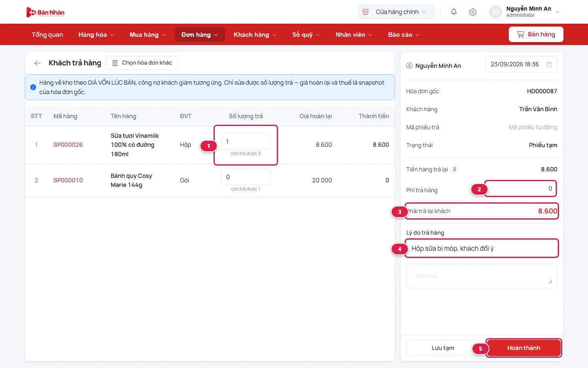Screen dimensions: 588x368
Task: Expand the Hàng hóa menu
Action: coord(96,35)
